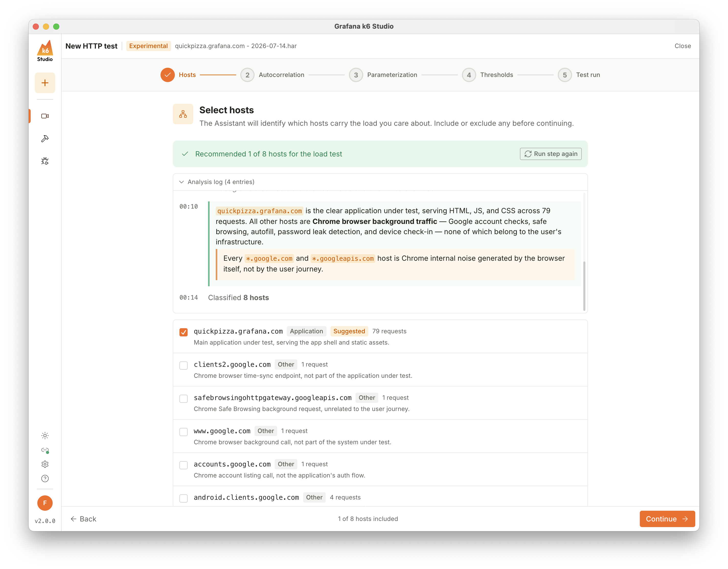This screenshot has height=569, width=728.
Task: Click the *.googleapis.com code tag
Action: pos(343,259)
